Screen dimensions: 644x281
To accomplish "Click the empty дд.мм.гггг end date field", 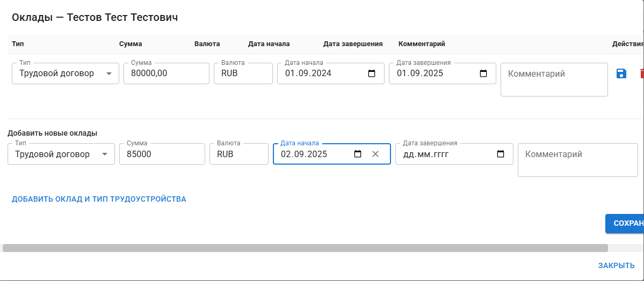I will point(454,154).
